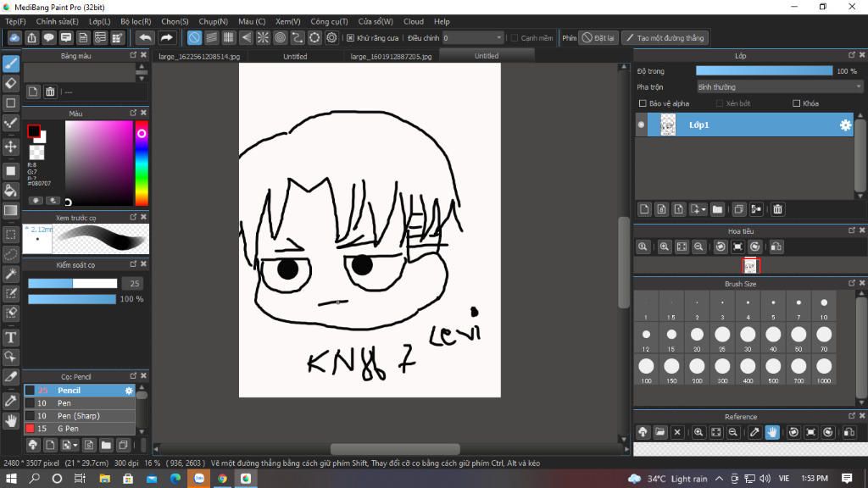The height and width of the screenshot is (488, 868).
Task: Open Pencil brush settings gear
Action: [129, 391]
